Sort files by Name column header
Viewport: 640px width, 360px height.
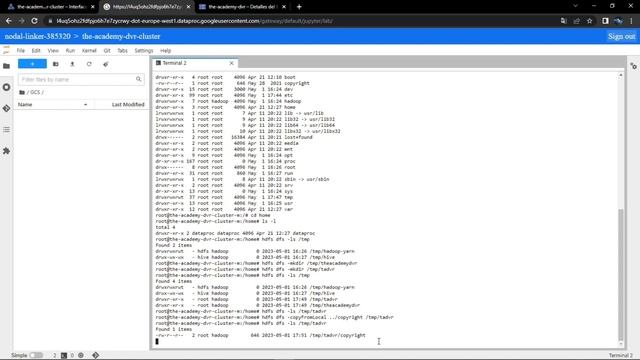[x=52, y=104]
